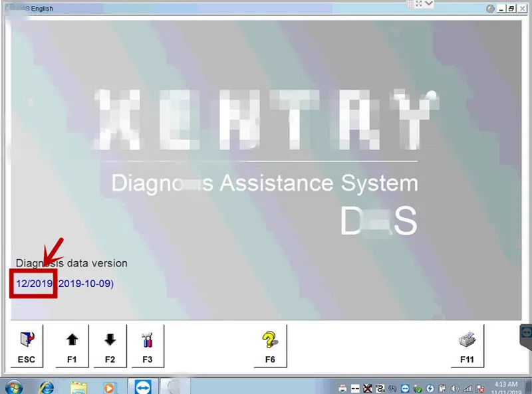The width and height of the screenshot is (532, 394).
Task: Open Windows Media Player from taskbar
Action: [x=109, y=387]
